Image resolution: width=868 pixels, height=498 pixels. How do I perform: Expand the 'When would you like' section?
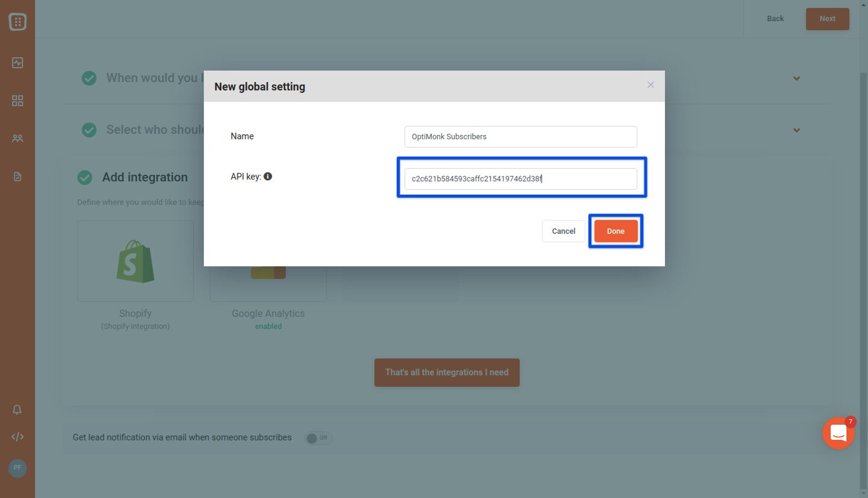click(797, 78)
